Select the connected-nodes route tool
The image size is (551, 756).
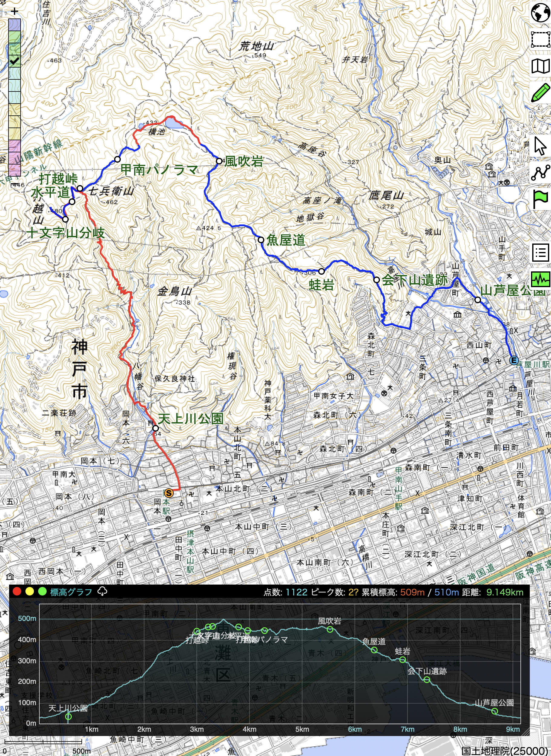tap(540, 172)
